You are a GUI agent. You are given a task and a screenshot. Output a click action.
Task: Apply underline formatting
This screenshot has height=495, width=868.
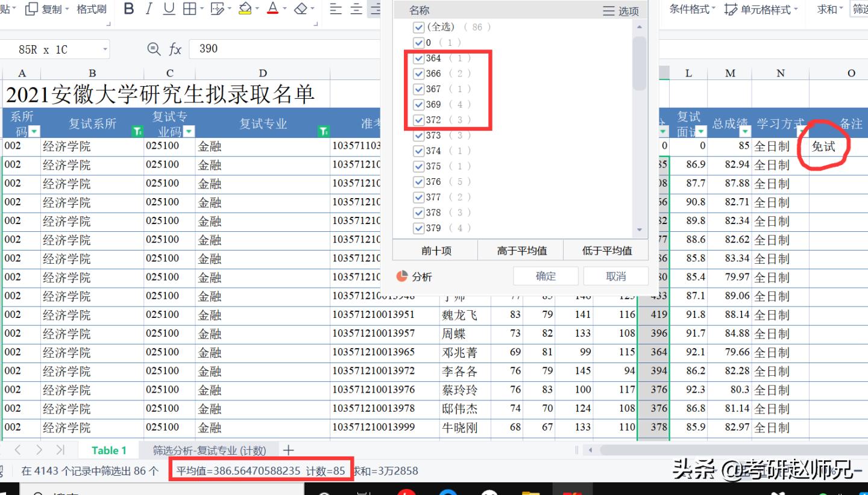(x=168, y=9)
